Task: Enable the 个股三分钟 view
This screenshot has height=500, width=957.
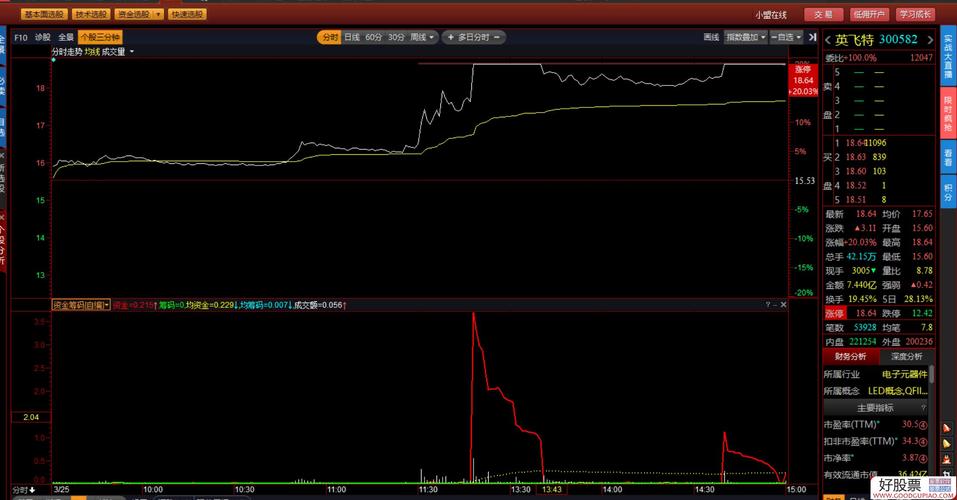Action: click(100, 37)
